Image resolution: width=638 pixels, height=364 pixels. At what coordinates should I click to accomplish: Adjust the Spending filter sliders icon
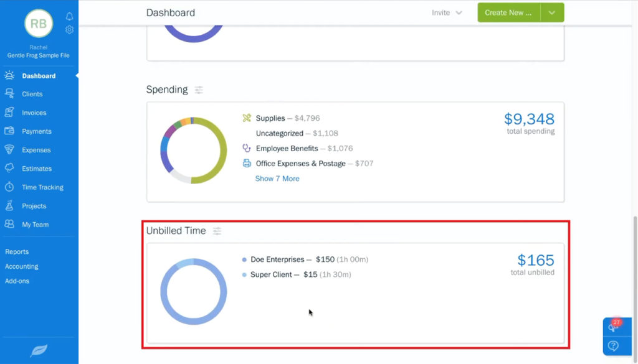199,90
